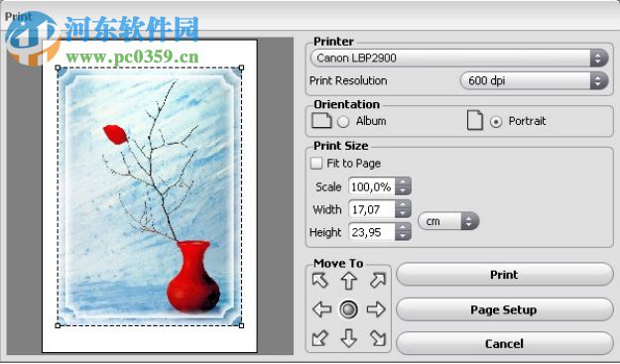Click the Portrait label text

(527, 121)
